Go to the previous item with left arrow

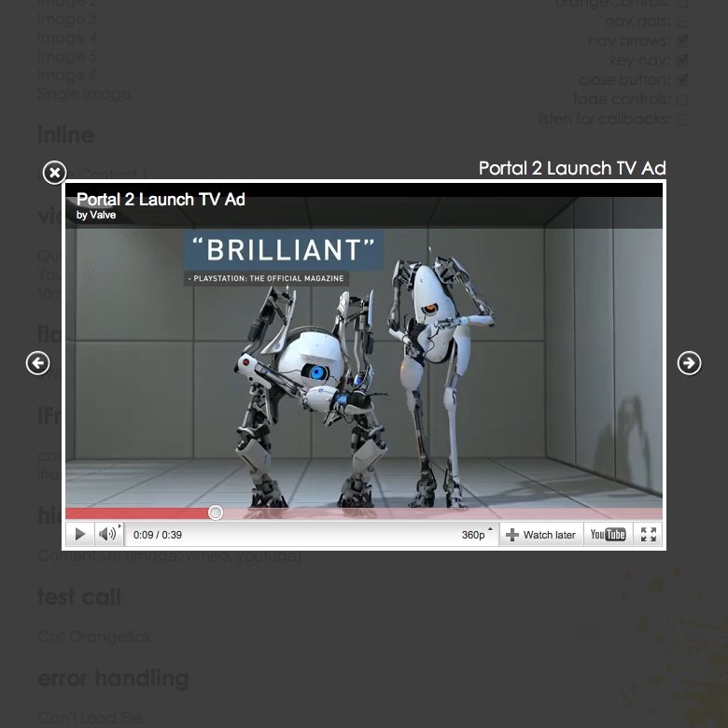pyautogui.click(x=37, y=363)
